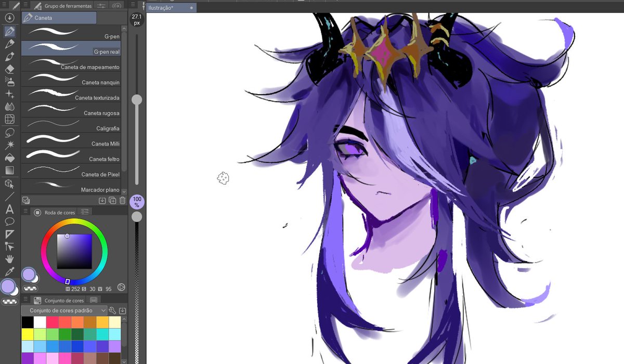Image resolution: width=624 pixels, height=364 pixels.
Task: Select the Pencil tool
Action: coord(9,44)
